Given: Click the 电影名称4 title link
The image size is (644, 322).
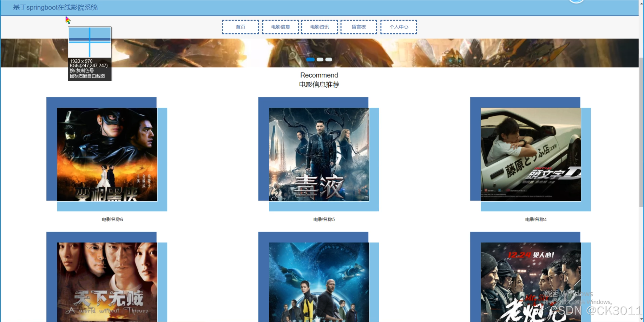Looking at the screenshot, I should click(x=536, y=220).
